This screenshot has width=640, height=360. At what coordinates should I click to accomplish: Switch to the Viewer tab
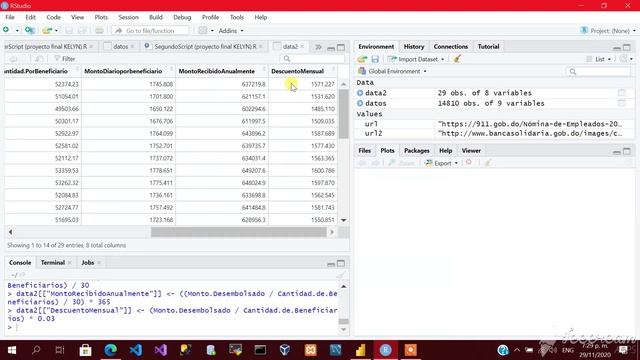[471, 151]
